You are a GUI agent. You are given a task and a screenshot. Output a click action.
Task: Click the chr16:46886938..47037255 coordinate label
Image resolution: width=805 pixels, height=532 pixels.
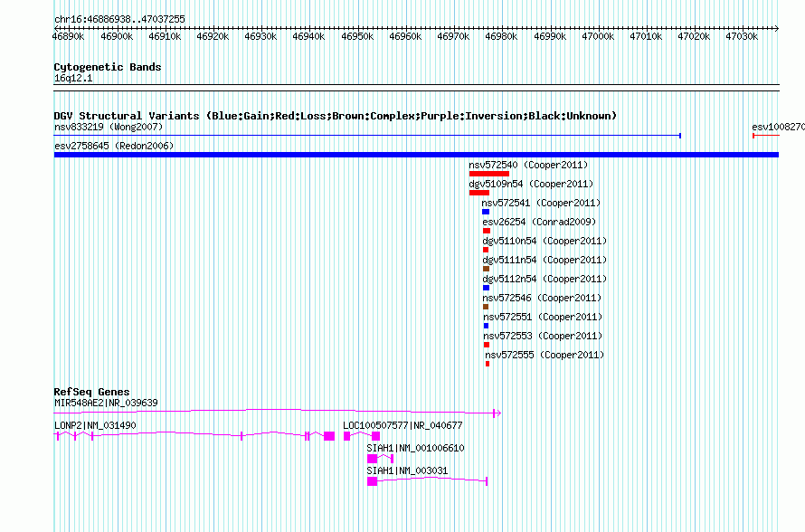pos(119,19)
